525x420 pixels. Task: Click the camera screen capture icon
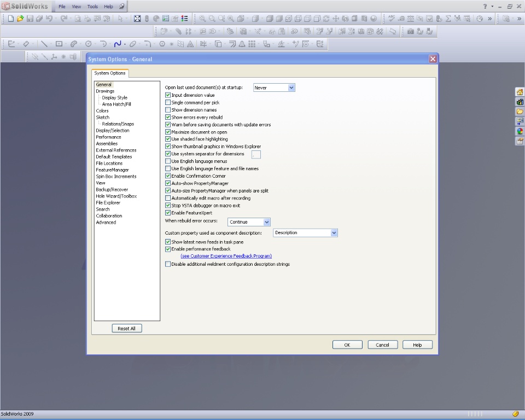point(410,32)
